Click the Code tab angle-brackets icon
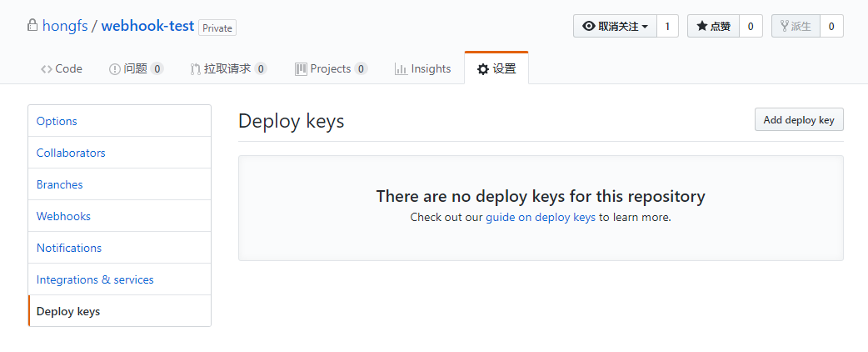868x352 pixels. 47,69
